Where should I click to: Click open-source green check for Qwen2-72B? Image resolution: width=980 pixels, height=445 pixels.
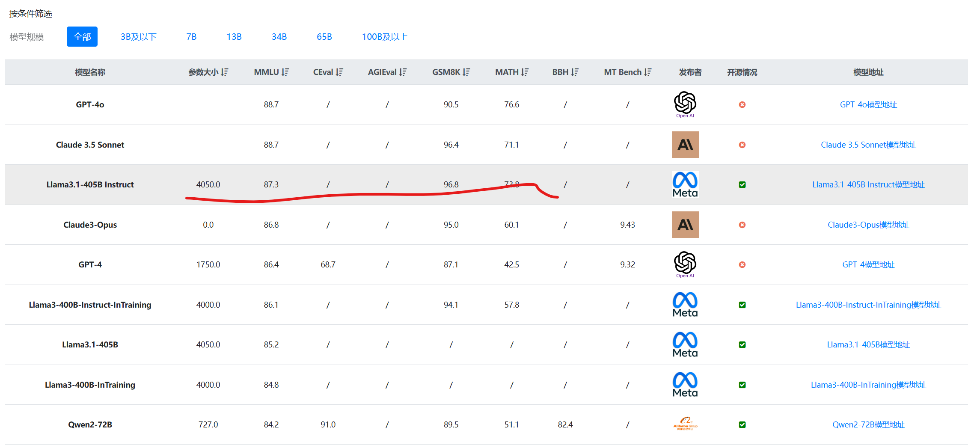tap(742, 424)
